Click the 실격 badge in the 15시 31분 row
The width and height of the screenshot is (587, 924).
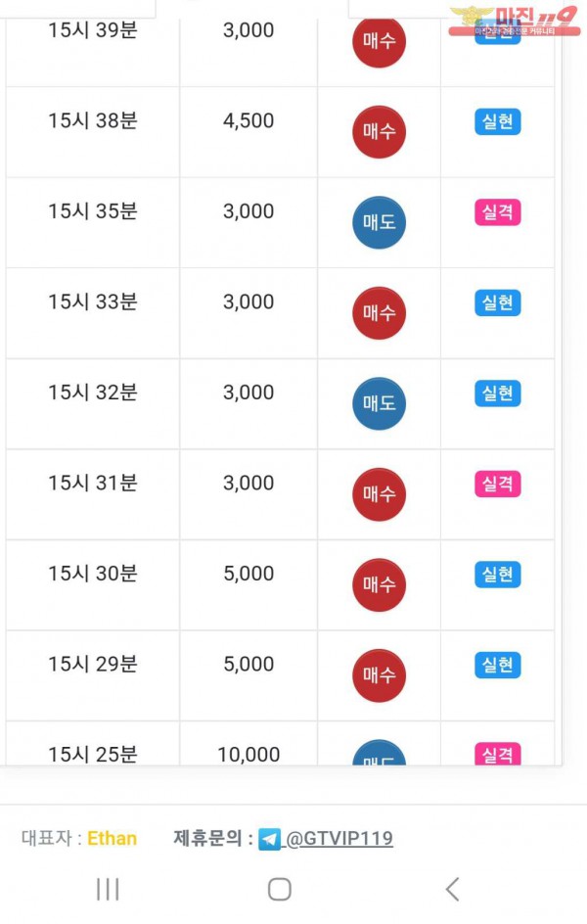498,485
